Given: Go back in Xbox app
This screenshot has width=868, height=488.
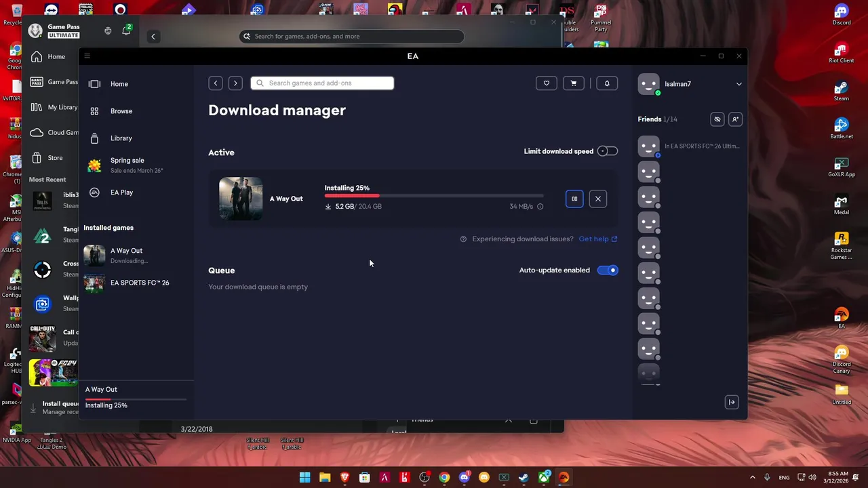Looking at the screenshot, I should click(153, 37).
